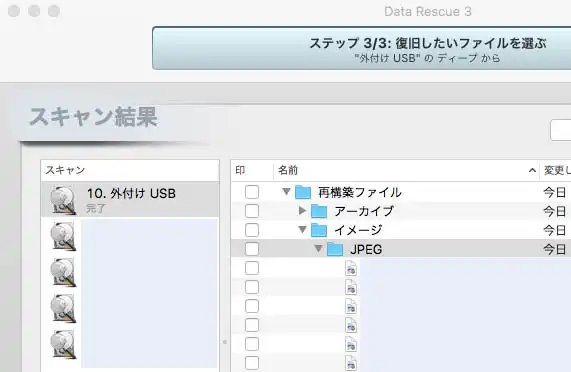
Task: Click the アーカイブ folder icon
Action: 319,211
